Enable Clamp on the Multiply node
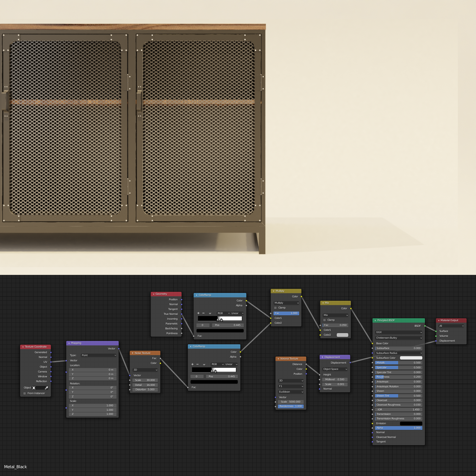The image size is (476, 476). tap(275, 308)
